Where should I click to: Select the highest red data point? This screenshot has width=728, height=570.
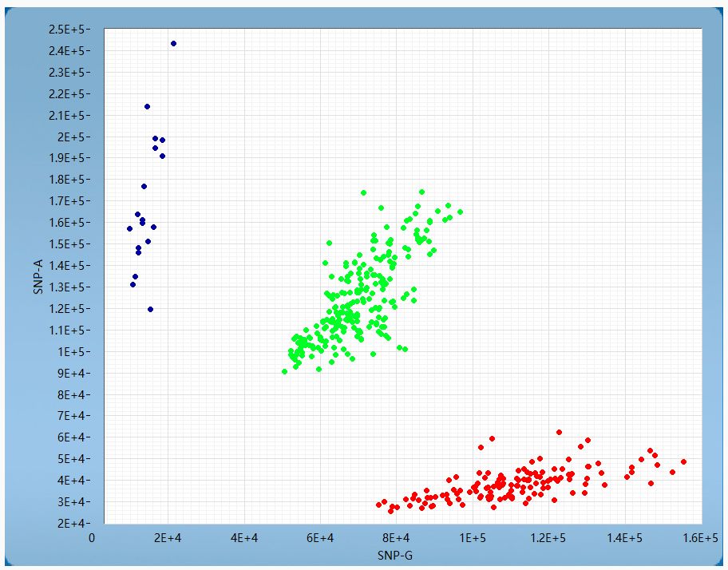[559, 432]
